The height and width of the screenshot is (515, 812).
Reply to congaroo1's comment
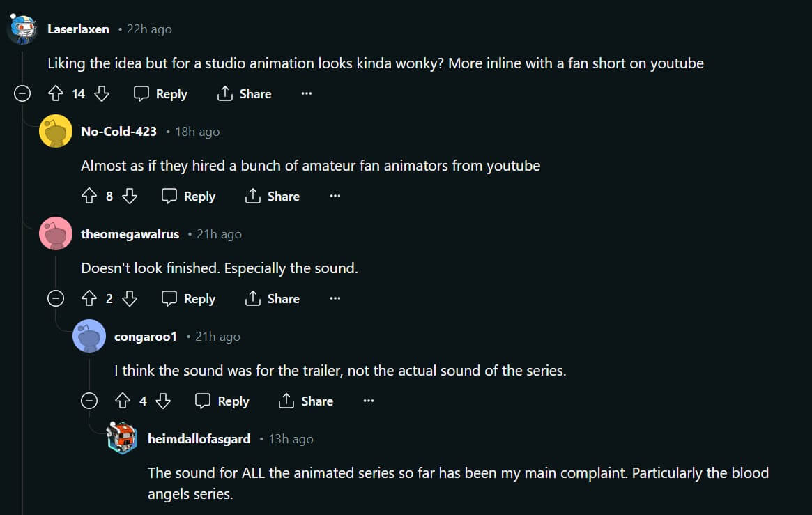point(222,401)
